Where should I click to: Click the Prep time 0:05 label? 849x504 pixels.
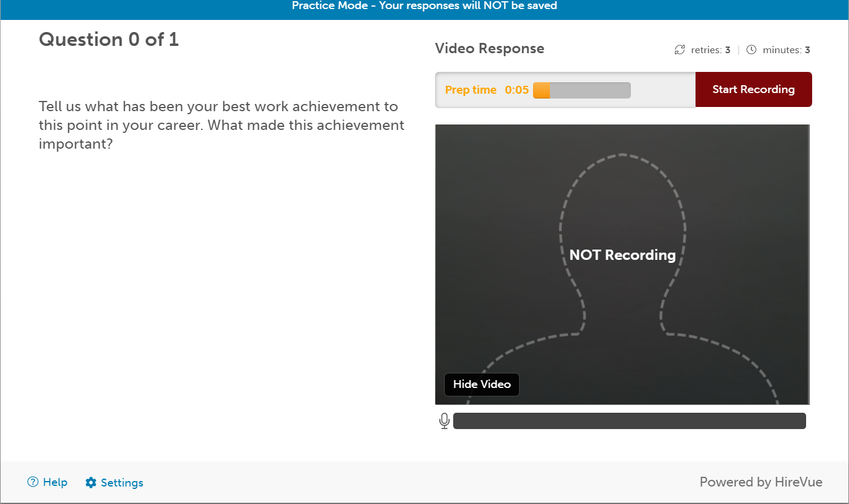[x=487, y=90]
